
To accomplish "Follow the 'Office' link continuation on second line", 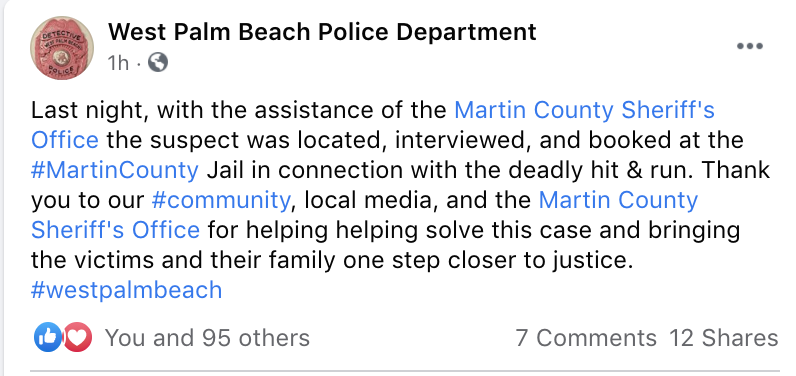I will pos(64,140).
